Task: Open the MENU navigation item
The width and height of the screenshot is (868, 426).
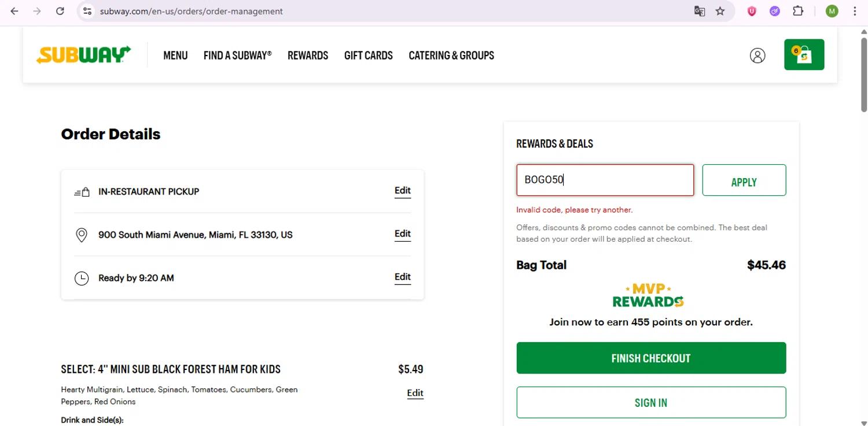Action: 175,55
